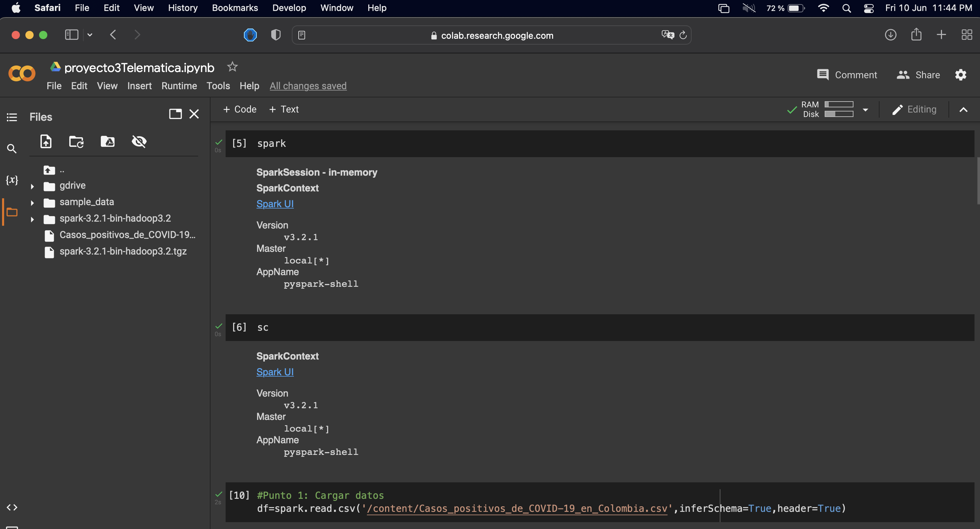
Task: Collapse the notebook header chevron
Action: 963,110
